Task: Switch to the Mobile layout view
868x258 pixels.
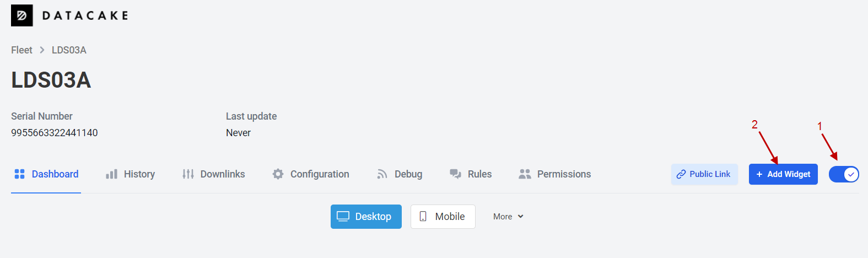Action: 443,217
